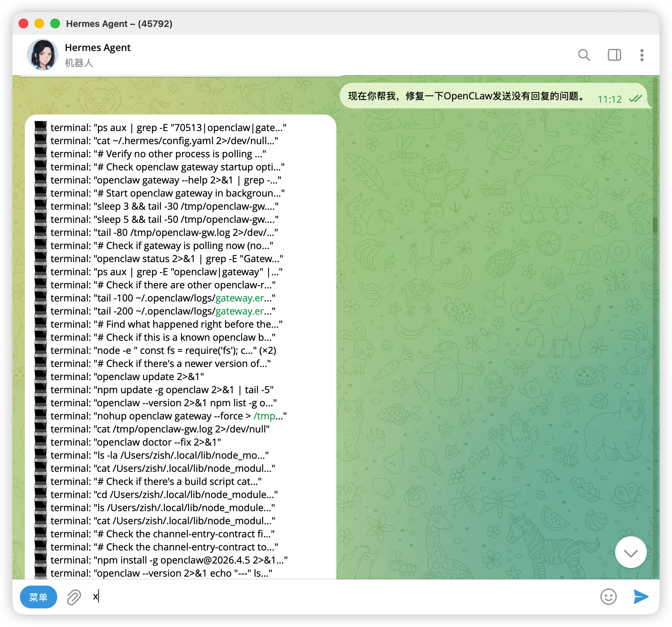Viewport: 672px width, 627px height.
Task: Click the double-check read receipt icon
Action: pyautogui.click(x=635, y=99)
